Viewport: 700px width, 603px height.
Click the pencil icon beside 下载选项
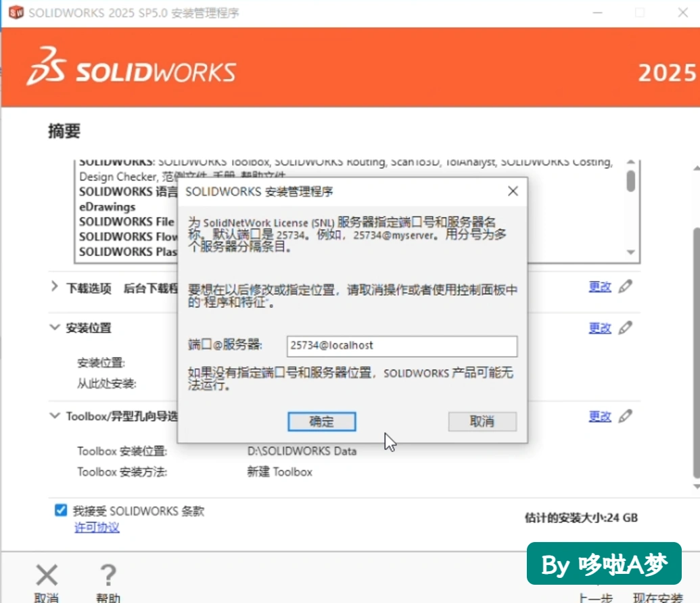coord(626,286)
